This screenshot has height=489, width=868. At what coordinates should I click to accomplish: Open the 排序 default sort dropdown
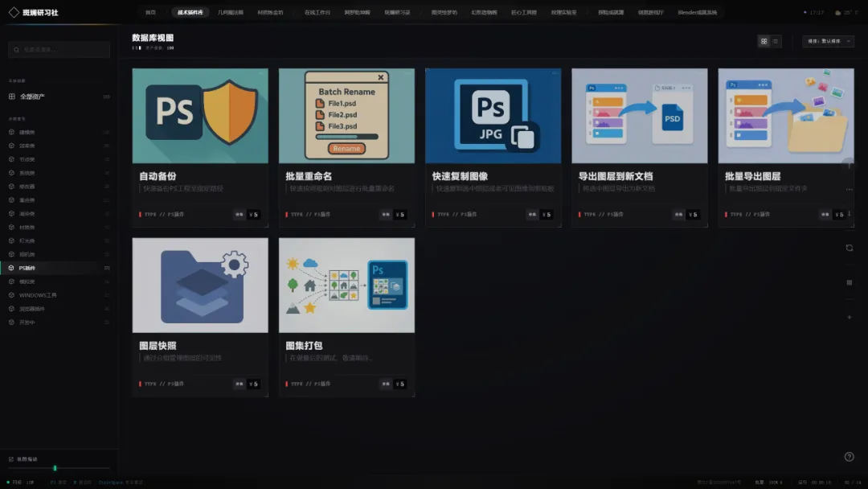(828, 41)
